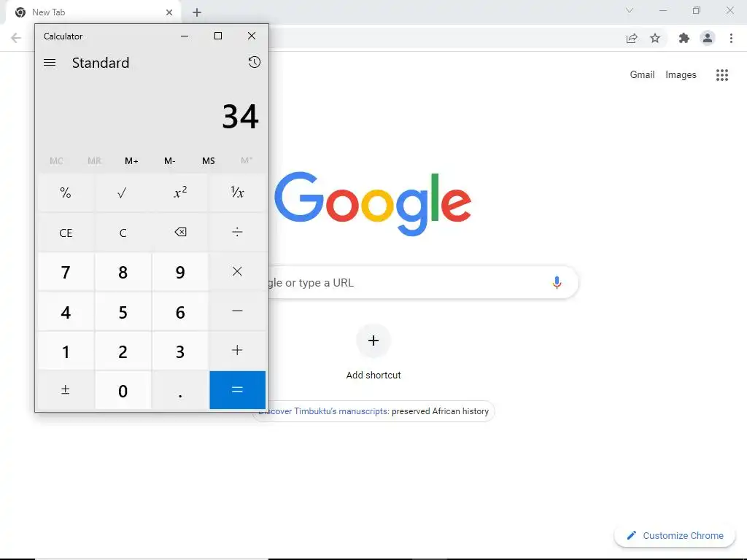Click the Google logo

373,204
